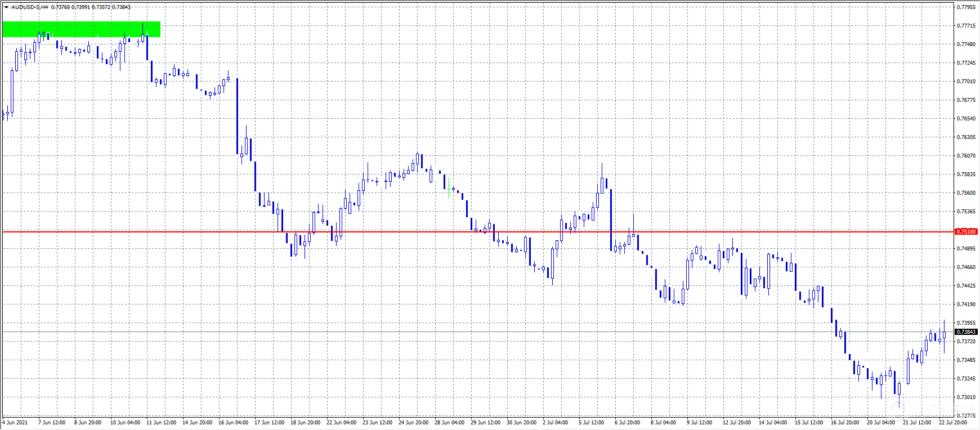Click the 0.77955 price axis label

966,7
